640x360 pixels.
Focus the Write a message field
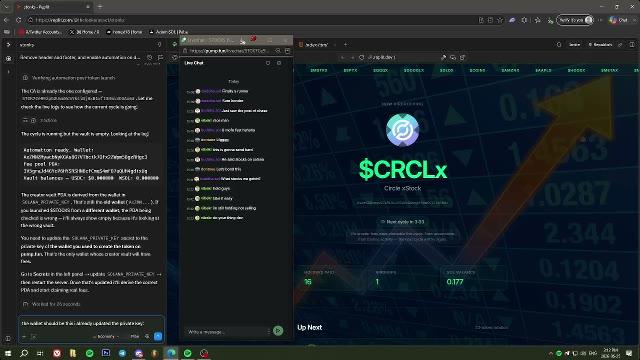(x=226, y=331)
